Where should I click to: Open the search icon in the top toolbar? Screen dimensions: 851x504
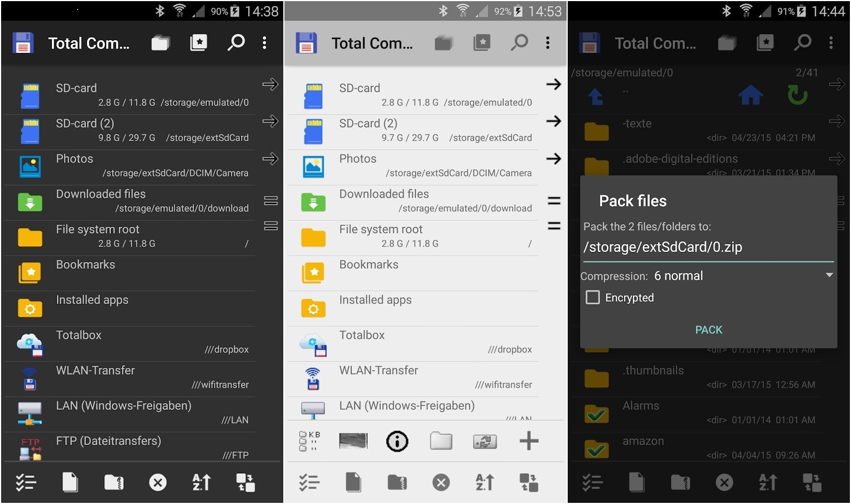click(236, 42)
